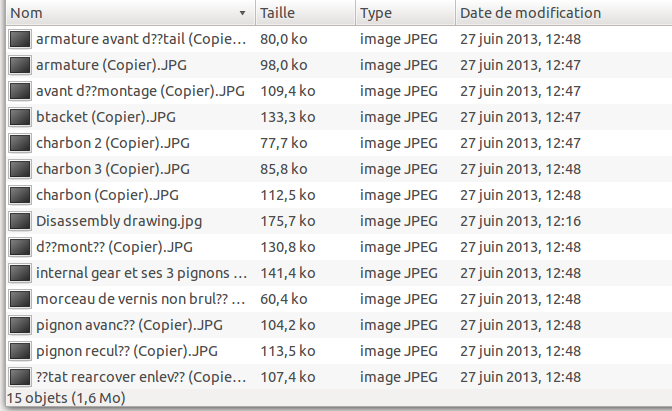The height and width of the screenshot is (411, 672).
Task: Select the armature (Copier).JPG file icon
Action: point(20,65)
